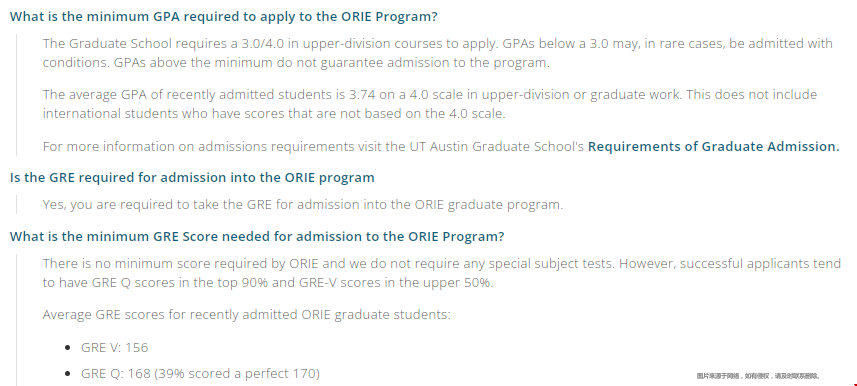Open Requirements of Graduate Admission link
Image resolution: width=857 pixels, height=386 pixels.
pos(713,147)
